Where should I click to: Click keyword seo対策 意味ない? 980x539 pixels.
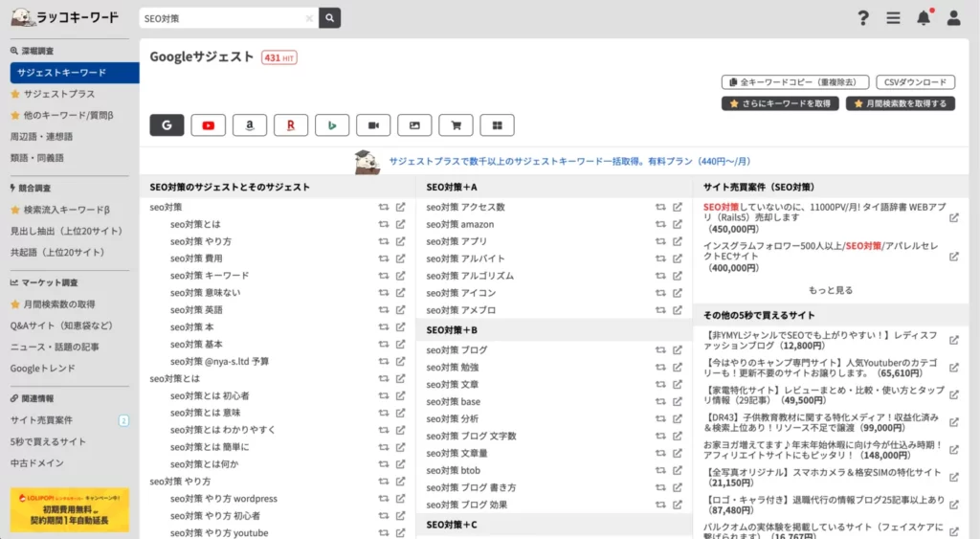[205, 293]
